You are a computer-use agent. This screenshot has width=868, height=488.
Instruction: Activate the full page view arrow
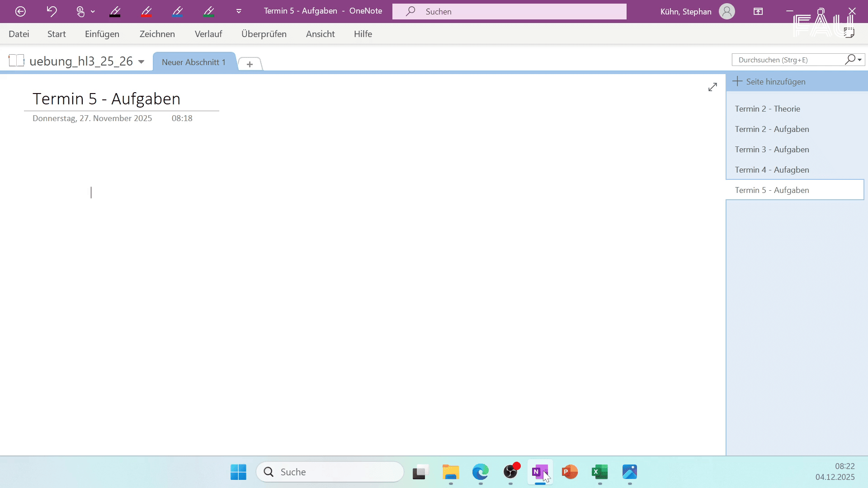pyautogui.click(x=713, y=87)
